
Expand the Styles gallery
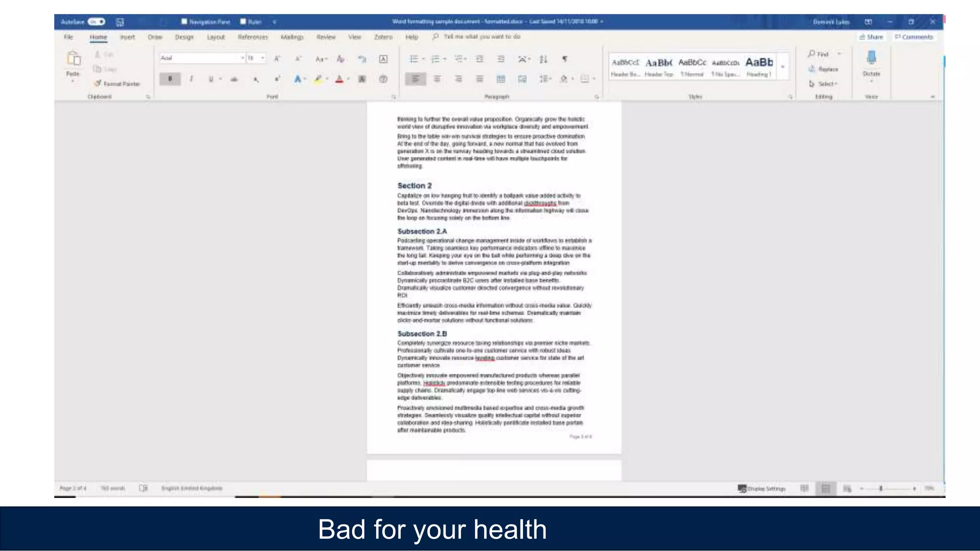pyautogui.click(x=783, y=67)
